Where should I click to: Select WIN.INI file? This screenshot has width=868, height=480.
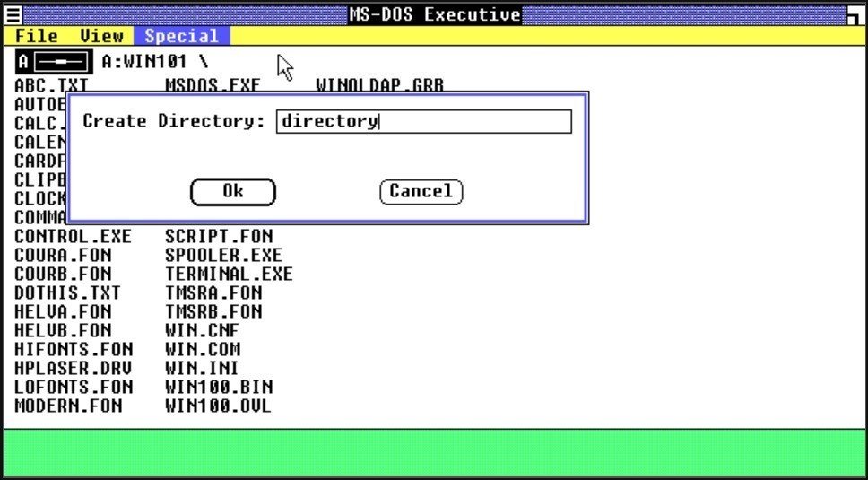pyautogui.click(x=202, y=368)
